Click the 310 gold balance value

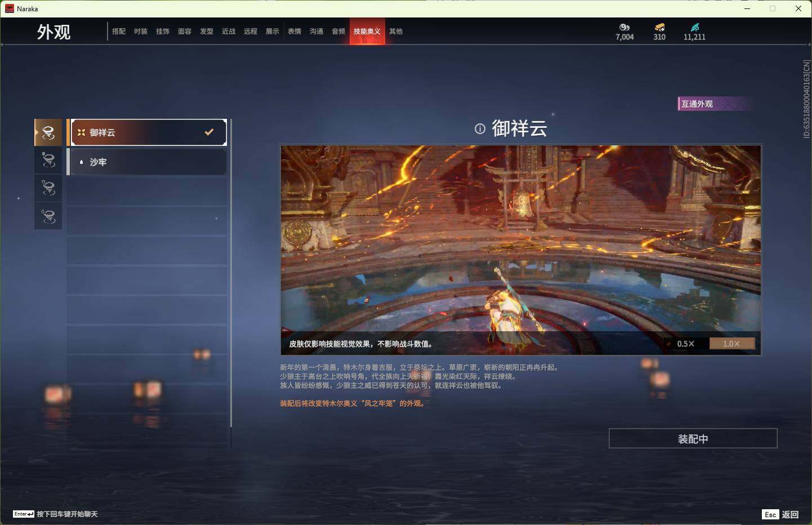coord(659,37)
